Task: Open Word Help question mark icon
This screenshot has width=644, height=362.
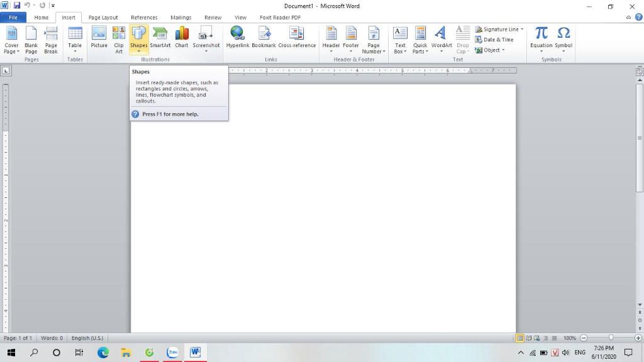Action: [639, 17]
